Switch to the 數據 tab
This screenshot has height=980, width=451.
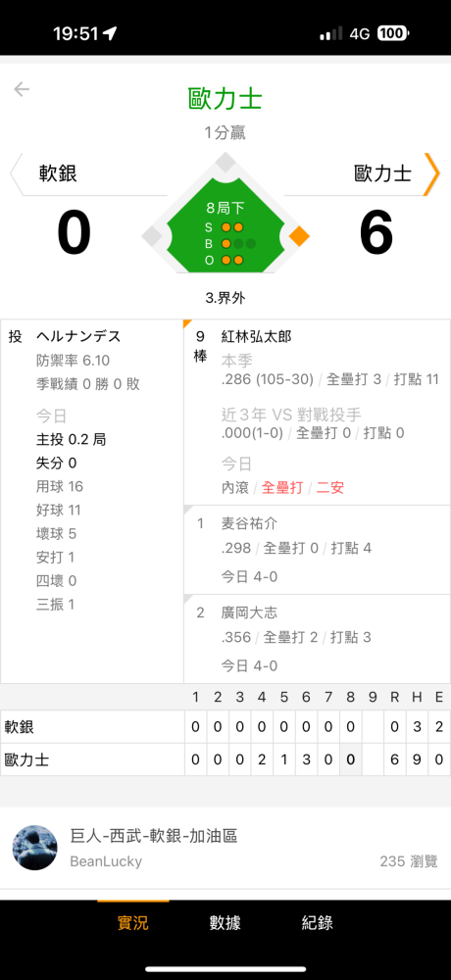click(x=225, y=922)
